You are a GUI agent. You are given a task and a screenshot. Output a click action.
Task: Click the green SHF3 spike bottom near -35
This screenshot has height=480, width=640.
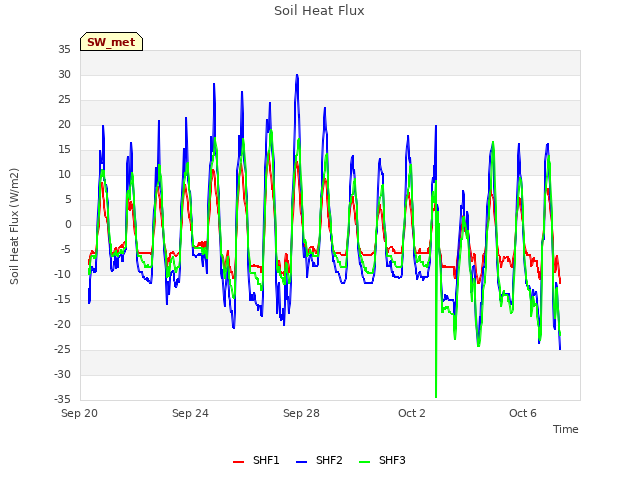pos(436,396)
